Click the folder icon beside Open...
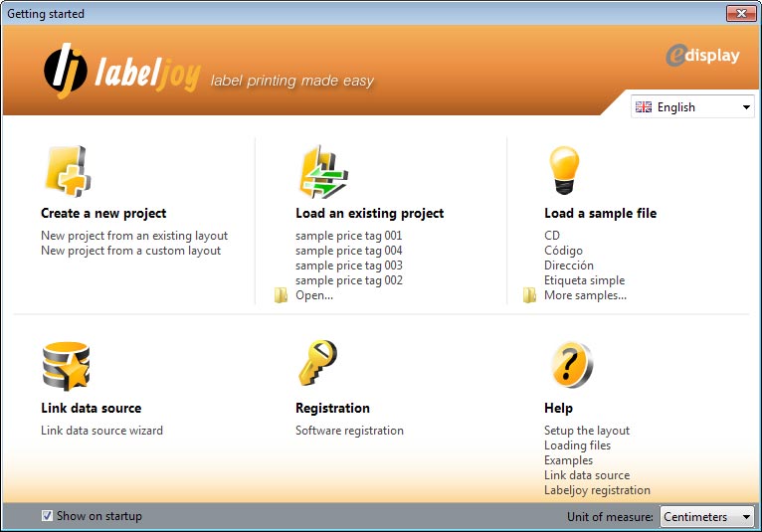 (x=281, y=295)
